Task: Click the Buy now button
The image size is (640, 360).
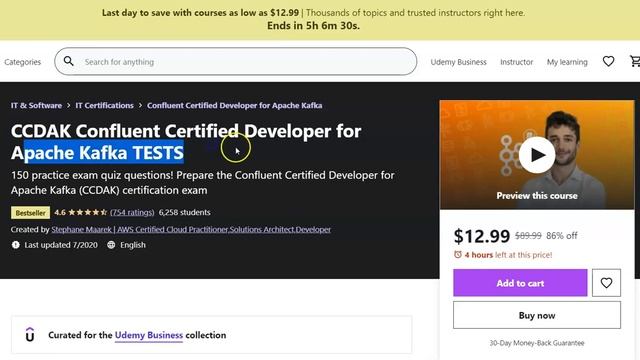Action: click(x=537, y=315)
